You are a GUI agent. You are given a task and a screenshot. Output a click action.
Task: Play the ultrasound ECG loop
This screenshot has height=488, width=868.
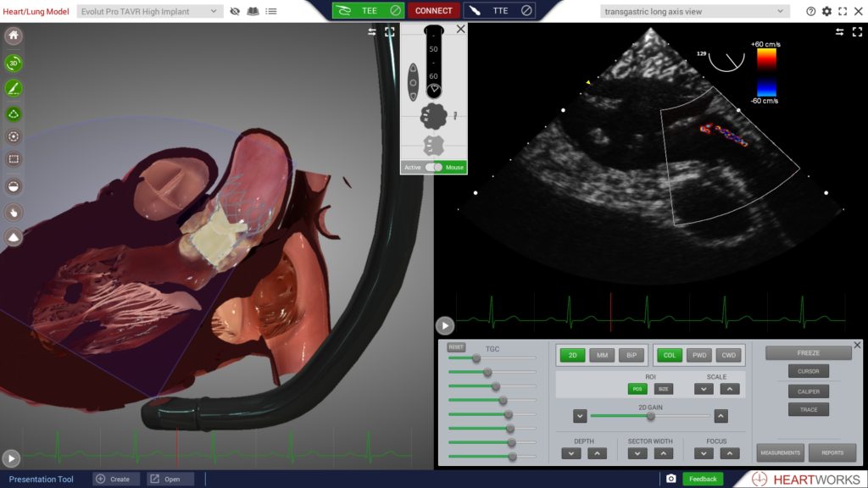coord(445,326)
